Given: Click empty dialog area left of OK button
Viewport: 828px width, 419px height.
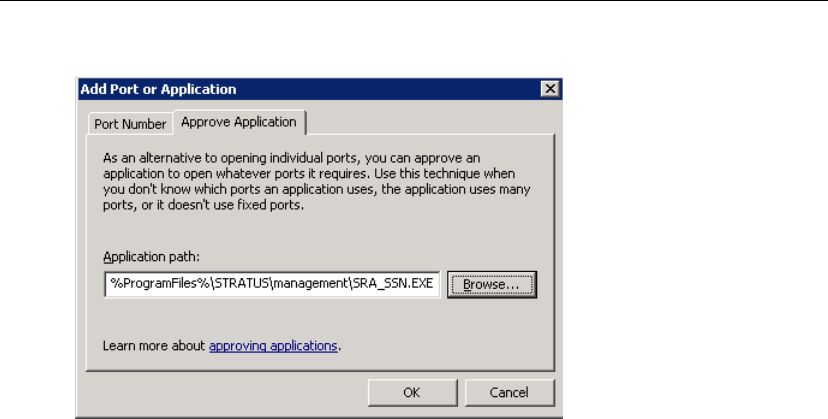Looking at the screenshot, I should [x=220, y=392].
